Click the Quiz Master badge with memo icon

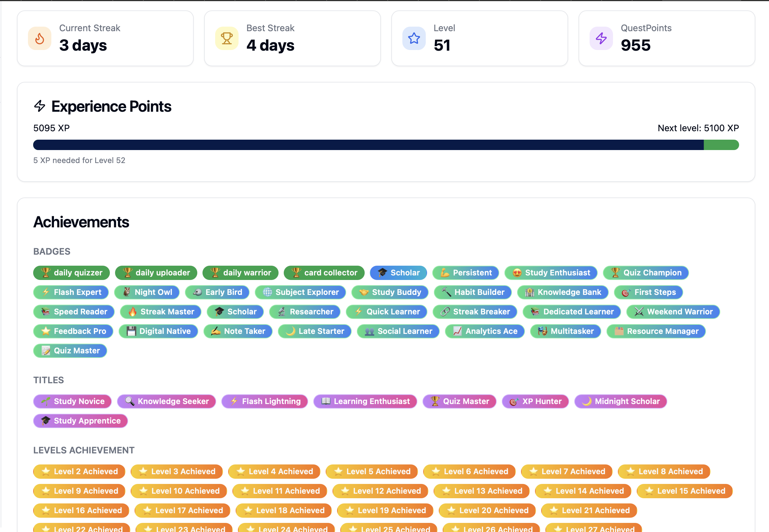click(70, 350)
